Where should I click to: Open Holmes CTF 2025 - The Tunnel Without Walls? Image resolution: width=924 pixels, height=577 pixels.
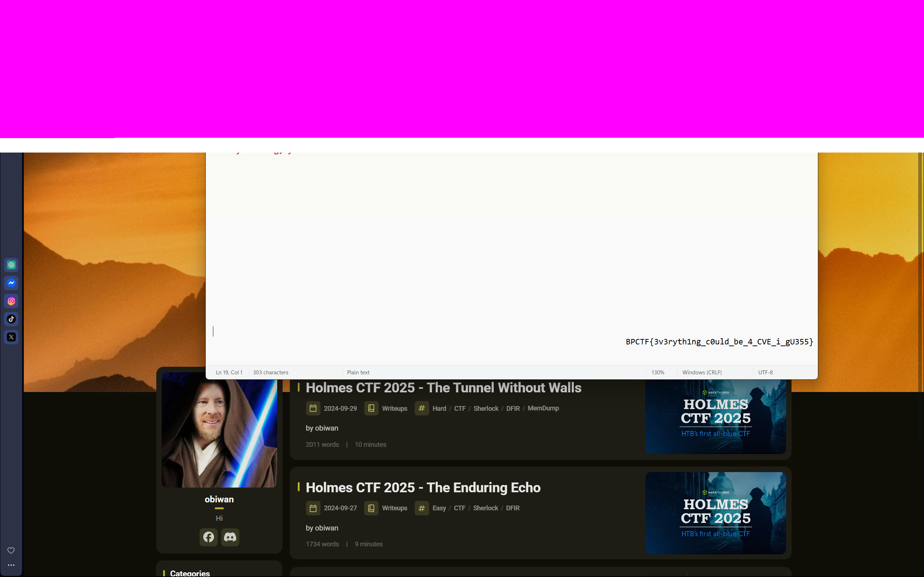[443, 387]
